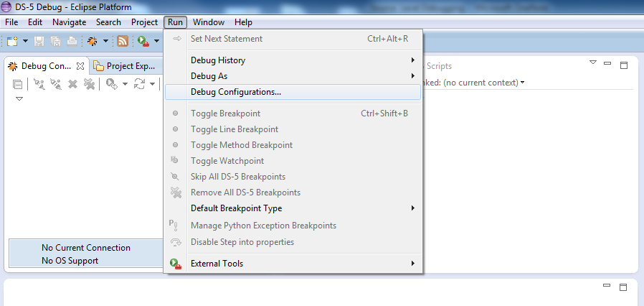Click the orange RSS feed toolbar icon
Viewport: 644px width, 306px height.
123,42
